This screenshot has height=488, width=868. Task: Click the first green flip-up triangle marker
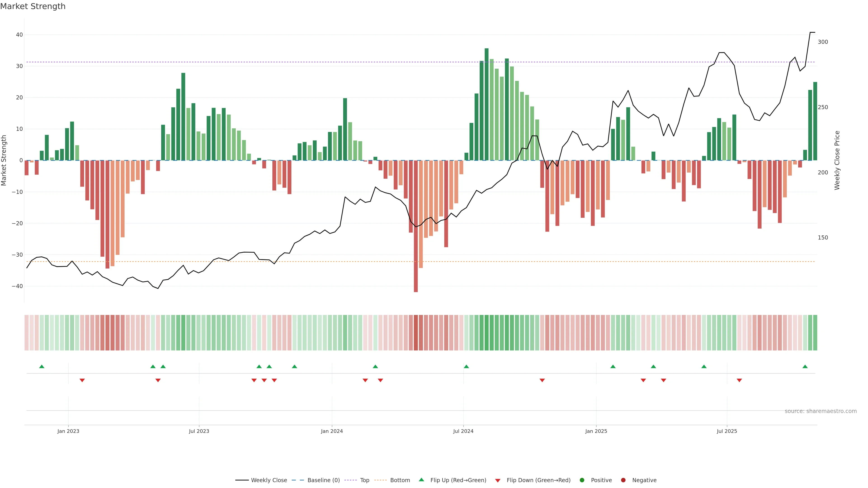click(x=42, y=366)
